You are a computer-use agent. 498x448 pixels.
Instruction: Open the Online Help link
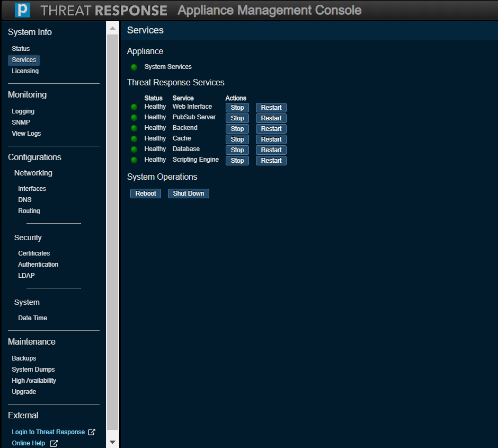click(28, 443)
